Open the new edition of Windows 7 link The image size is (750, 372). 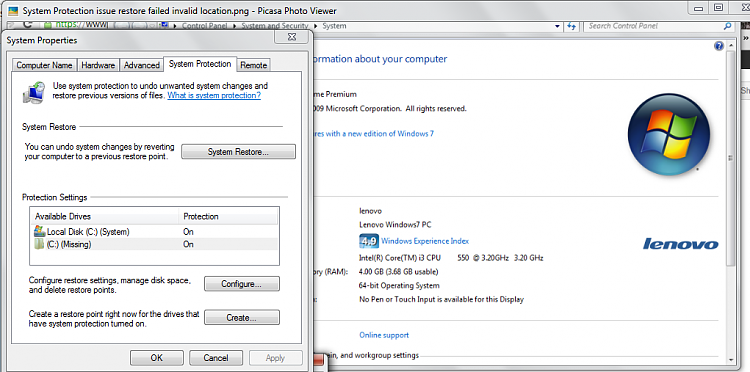point(373,134)
